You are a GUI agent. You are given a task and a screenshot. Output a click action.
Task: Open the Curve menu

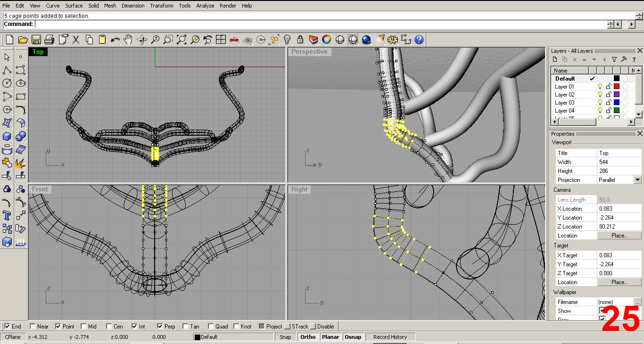(x=53, y=6)
